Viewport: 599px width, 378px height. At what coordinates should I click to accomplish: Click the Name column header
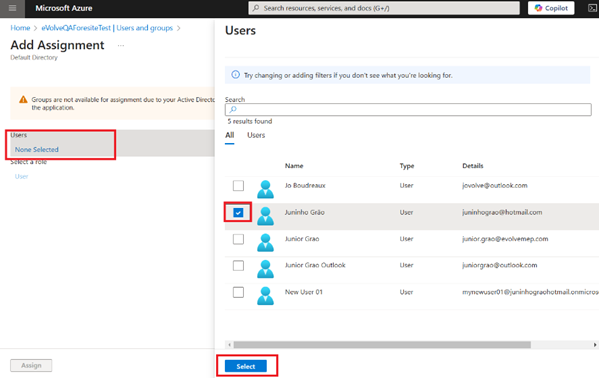click(294, 166)
